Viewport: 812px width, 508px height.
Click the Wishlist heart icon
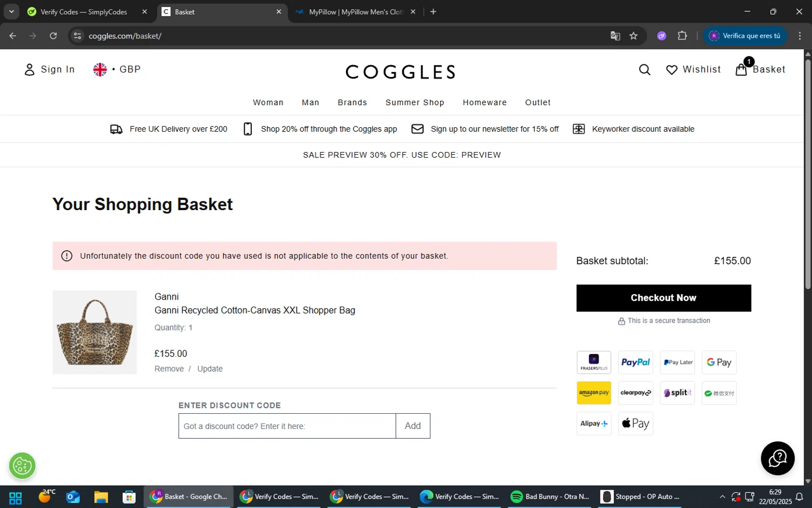[671, 70]
